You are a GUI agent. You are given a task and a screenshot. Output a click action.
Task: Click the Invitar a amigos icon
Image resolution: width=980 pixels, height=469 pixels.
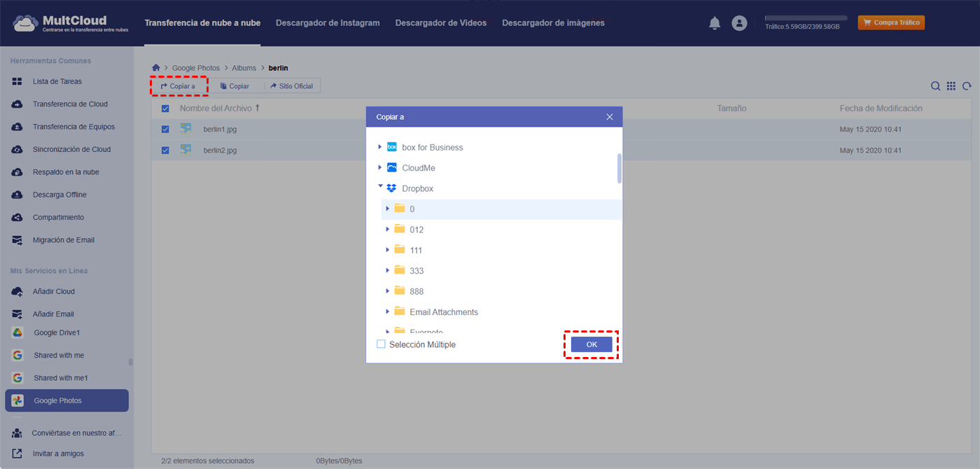coord(17,454)
